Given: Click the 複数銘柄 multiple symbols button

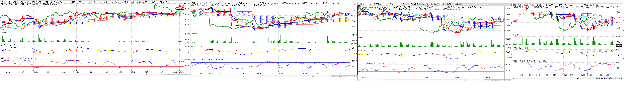Looking at the screenshot, I should 459,4.
